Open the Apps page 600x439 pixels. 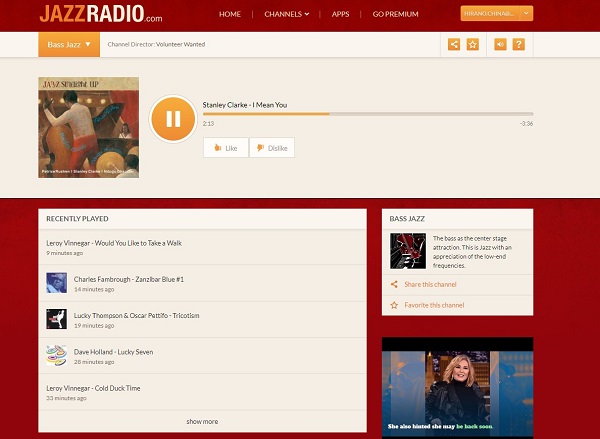click(x=341, y=14)
